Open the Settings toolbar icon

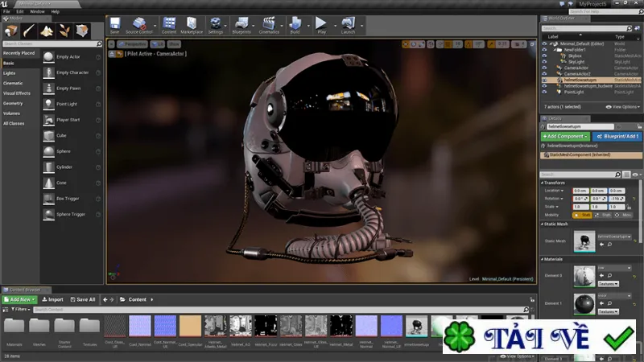[x=215, y=25]
